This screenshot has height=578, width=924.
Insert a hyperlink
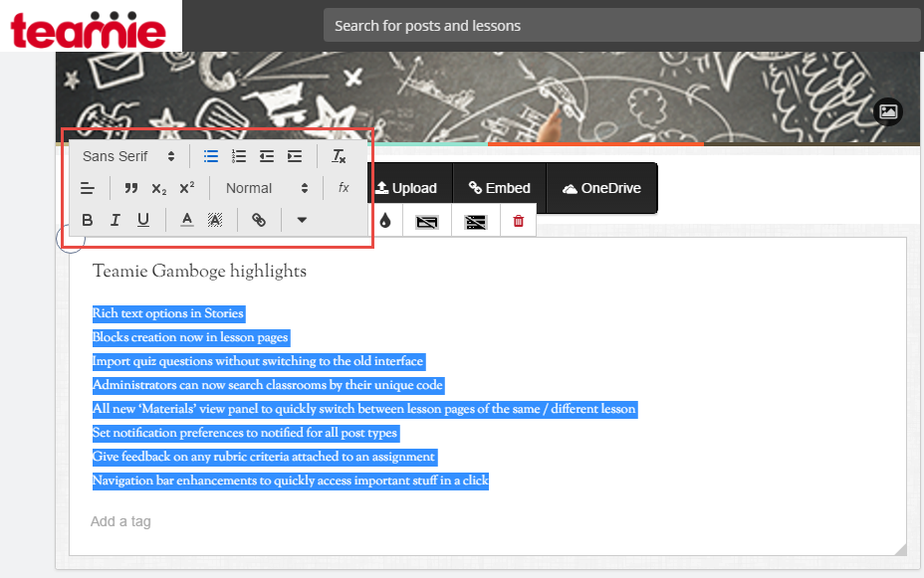click(x=259, y=220)
